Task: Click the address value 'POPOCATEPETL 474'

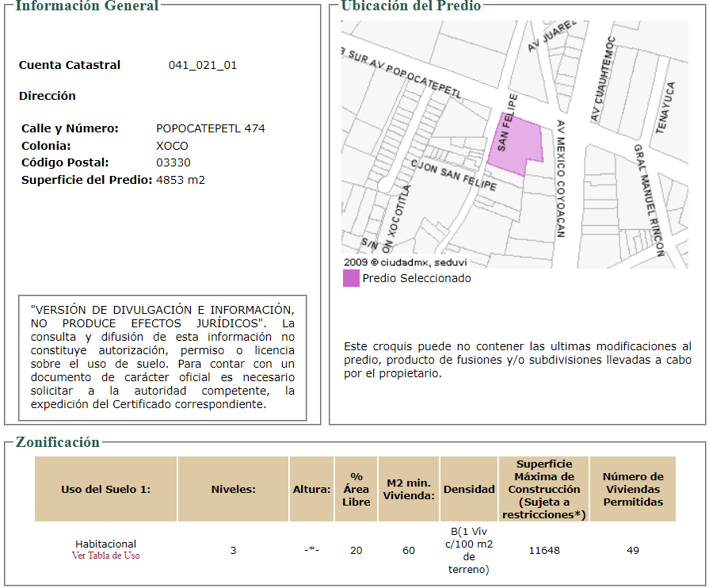Action: (211, 128)
